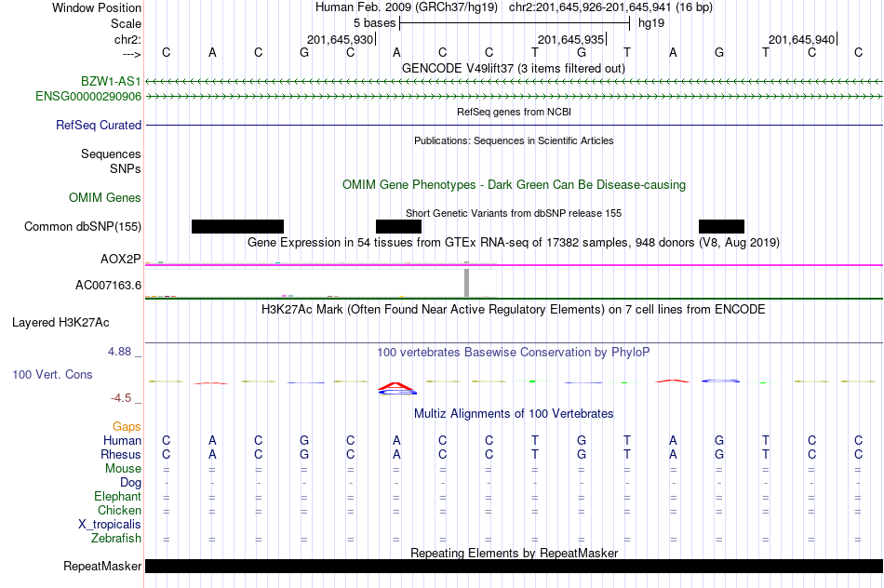
Task: Click the GTEx Gene Expression track title
Action: pyautogui.click(x=514, y=243)
